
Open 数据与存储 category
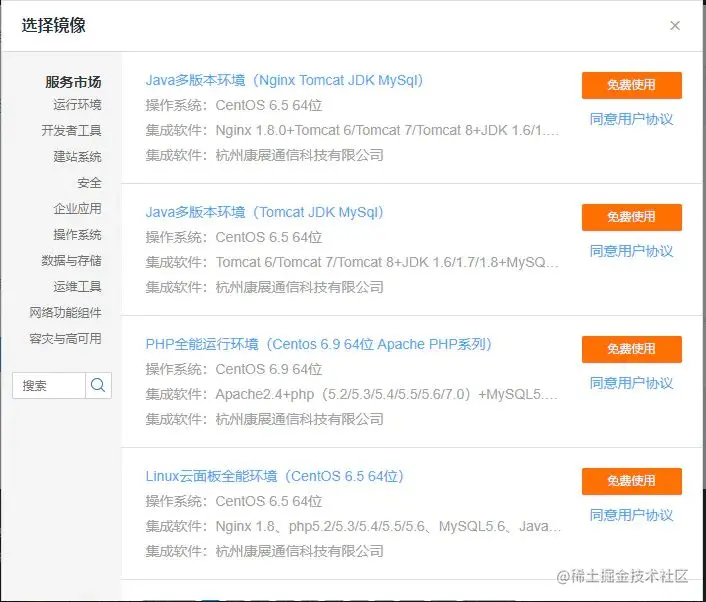(x=71, y=260)
